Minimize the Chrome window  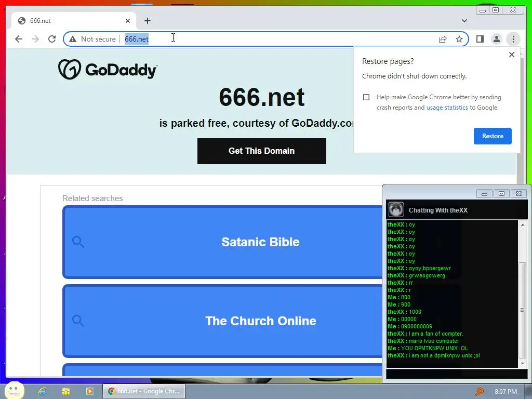pyautogui.click(x=482, y=10)
